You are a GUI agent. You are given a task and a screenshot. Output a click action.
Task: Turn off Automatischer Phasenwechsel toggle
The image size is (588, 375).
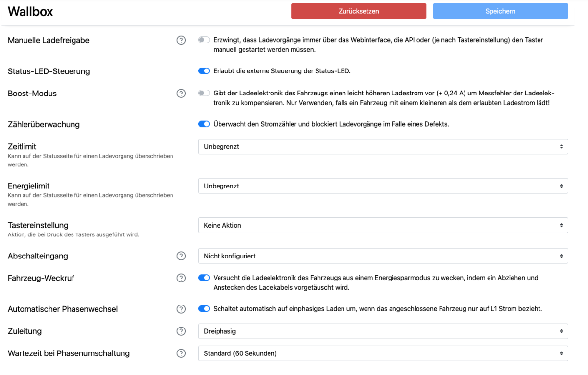(204, 309)
